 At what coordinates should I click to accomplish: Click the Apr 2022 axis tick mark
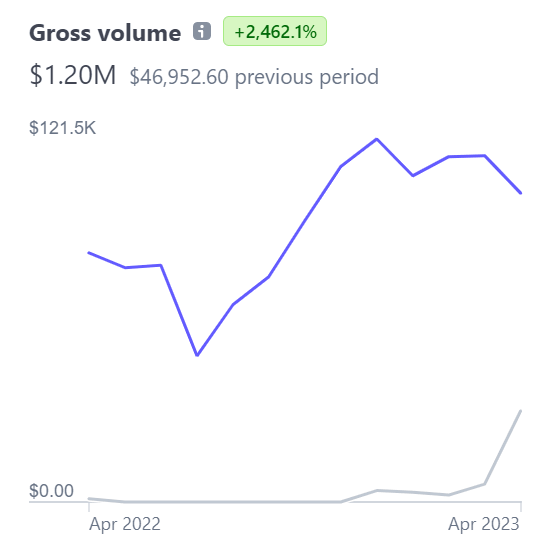pyautogui.click(x=89, y=506)
